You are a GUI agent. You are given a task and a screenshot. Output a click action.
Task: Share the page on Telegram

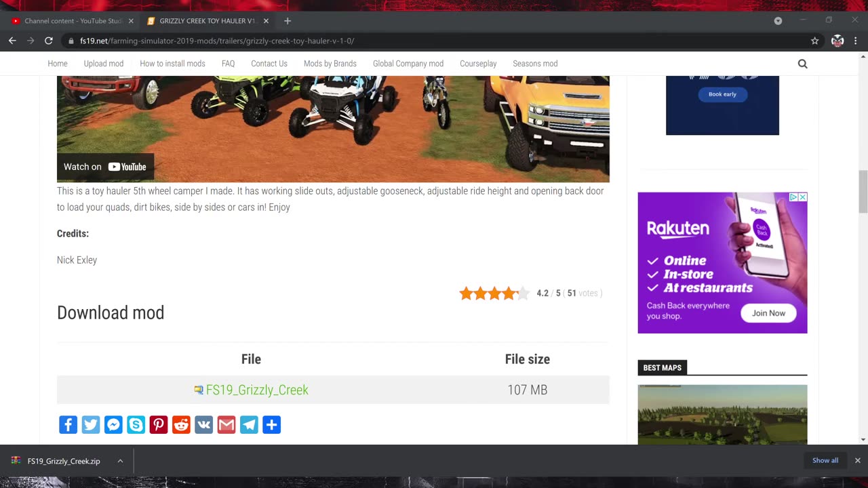[249, 425]
